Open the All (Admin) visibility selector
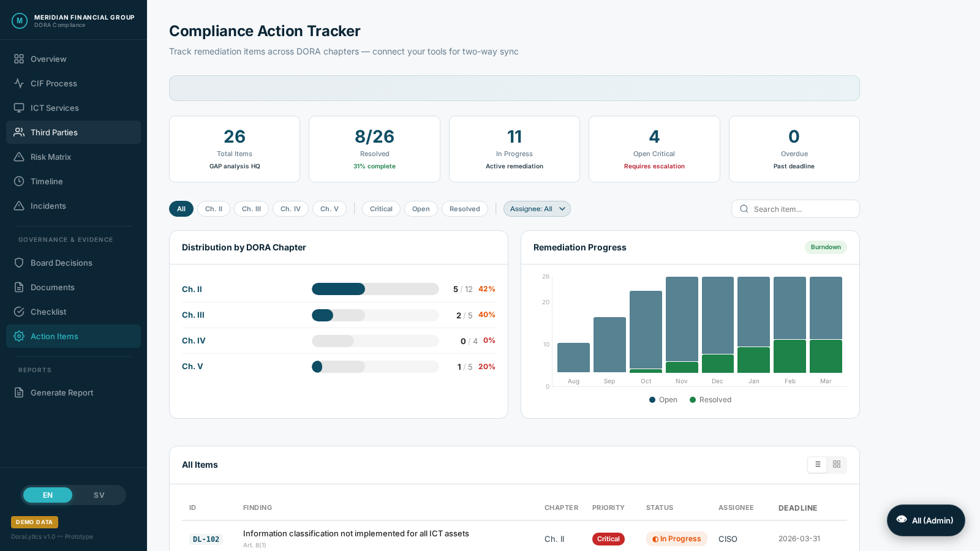This screenshot has height=551, width=980. 925,520
